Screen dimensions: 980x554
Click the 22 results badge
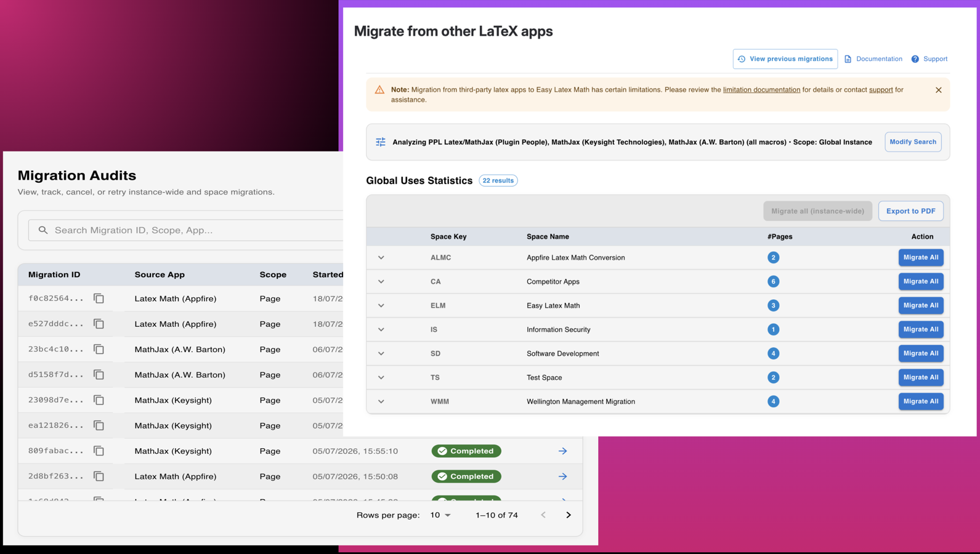pyautogui.click(x=498, y=181)
